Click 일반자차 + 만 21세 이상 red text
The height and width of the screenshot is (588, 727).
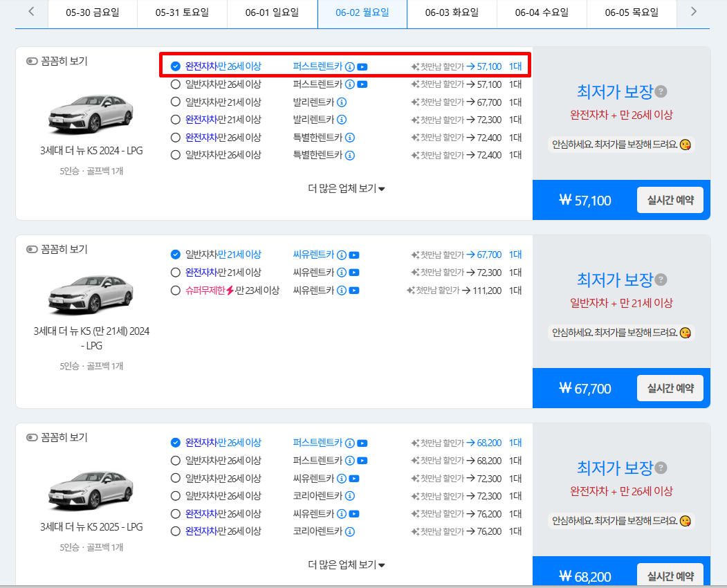[621, 303]
